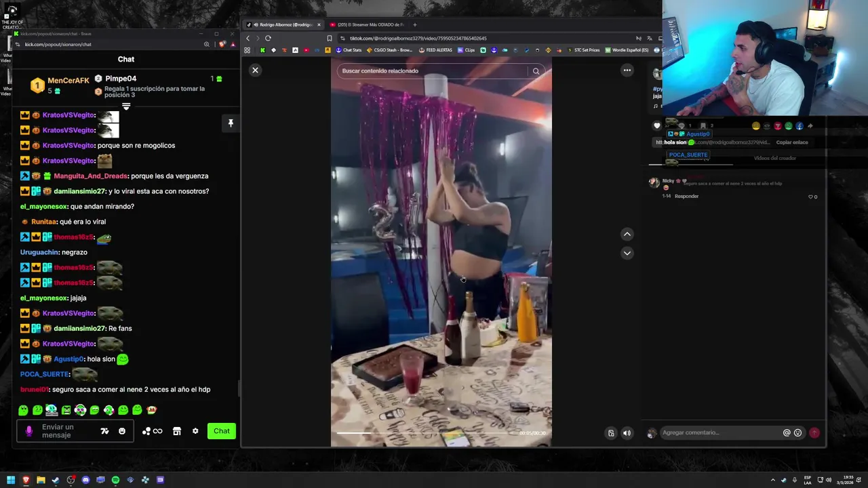
Task: Open the Windows Start menu
Action: (x=11, y=480)
